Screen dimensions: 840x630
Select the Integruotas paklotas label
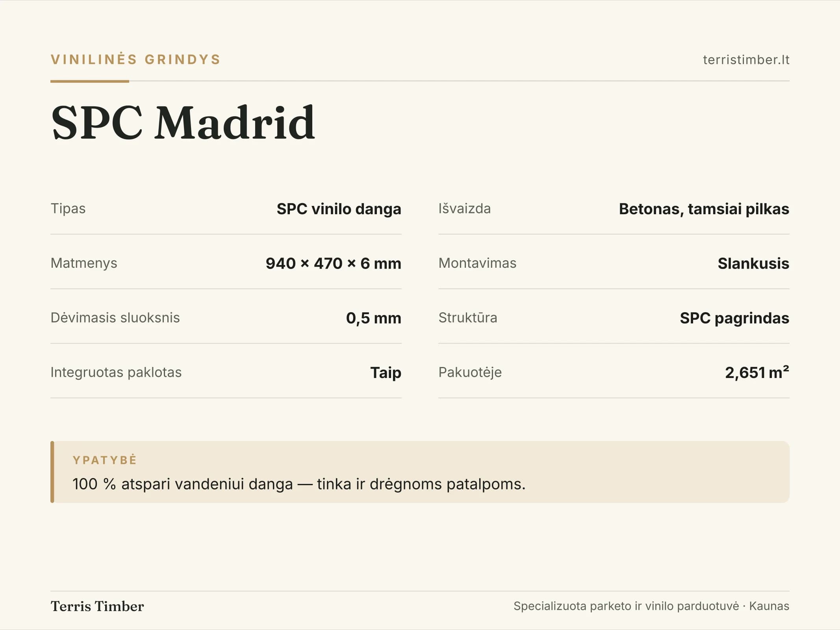[x=116, y=372]
